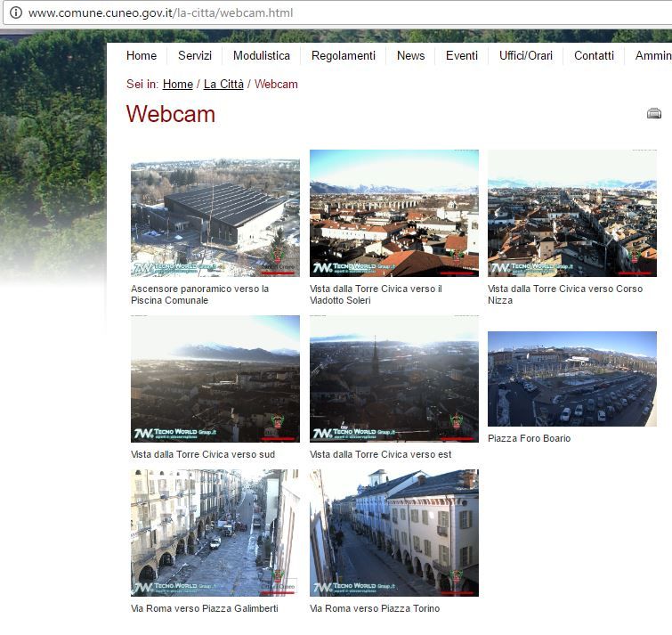The image size is (672, 635).
Task: Follow the La Città breadcrumb link
Action: pyautogui.click(x=223, y=85)
